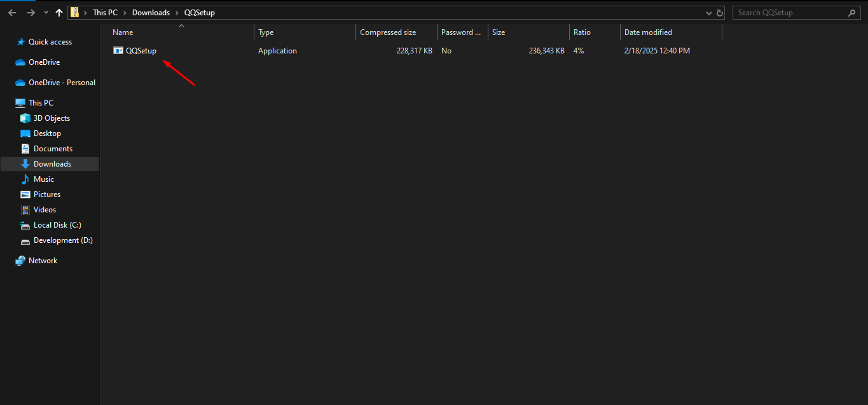Go back with the Back arrow
The width and height of the screenshot is (868, 405).
pos(12,13)
